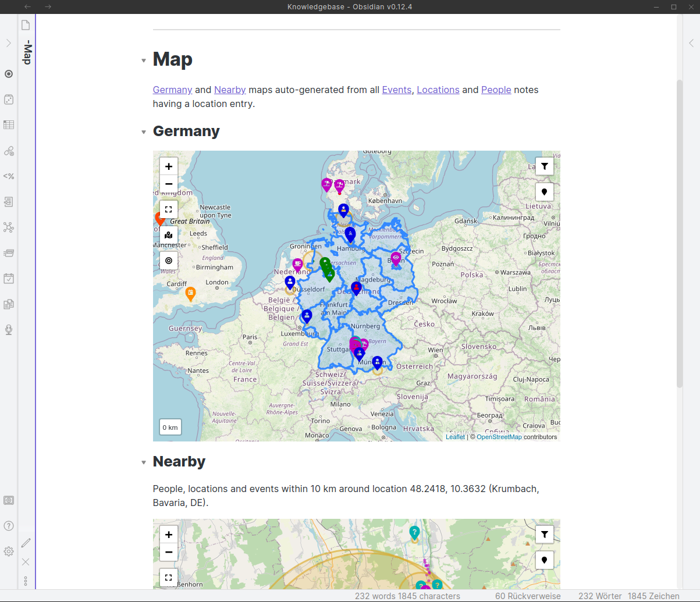Screen dimensions: 700x602
Task: Toggle marker visibility on the Nearby map
Action: (x=544, y=560)
